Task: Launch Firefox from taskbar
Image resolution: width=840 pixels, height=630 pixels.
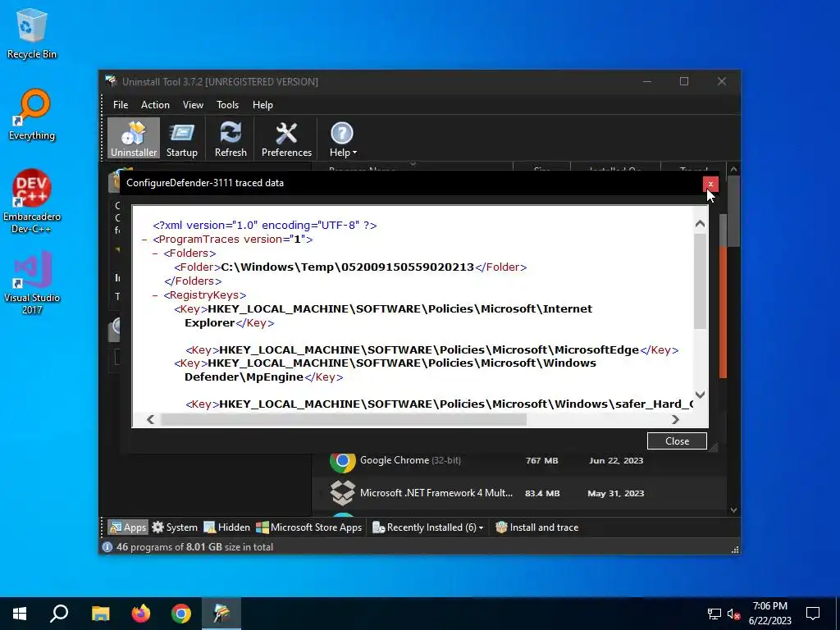Action: (141, 614)
